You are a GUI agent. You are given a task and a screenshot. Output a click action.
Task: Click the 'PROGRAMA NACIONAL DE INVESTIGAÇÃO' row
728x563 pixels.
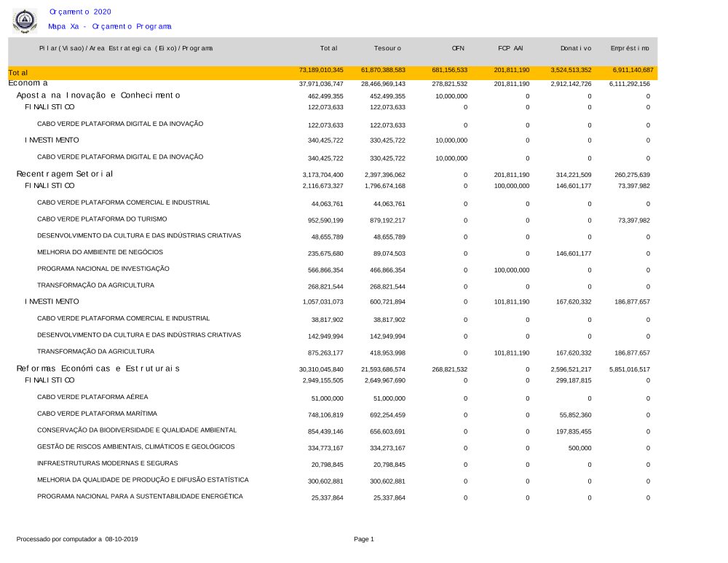pyautogui.click(x=103, y=269)
